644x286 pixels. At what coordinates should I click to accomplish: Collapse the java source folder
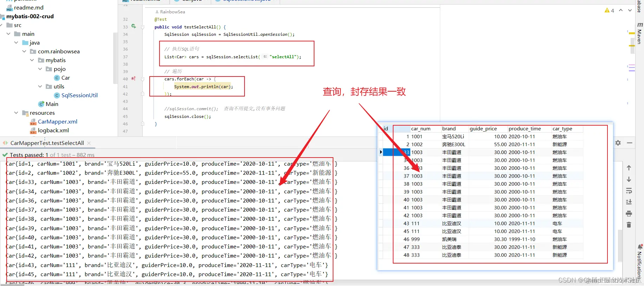[16, 42]
